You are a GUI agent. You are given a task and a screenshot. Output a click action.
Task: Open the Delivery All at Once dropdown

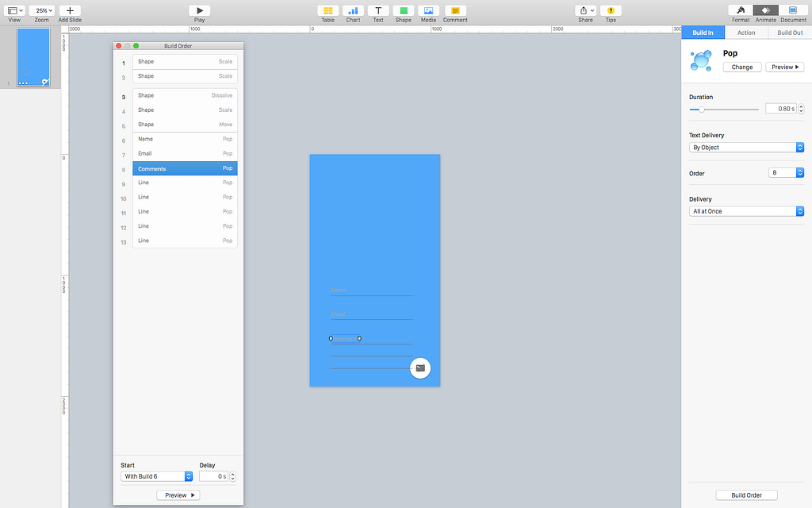tap(746, 211)
